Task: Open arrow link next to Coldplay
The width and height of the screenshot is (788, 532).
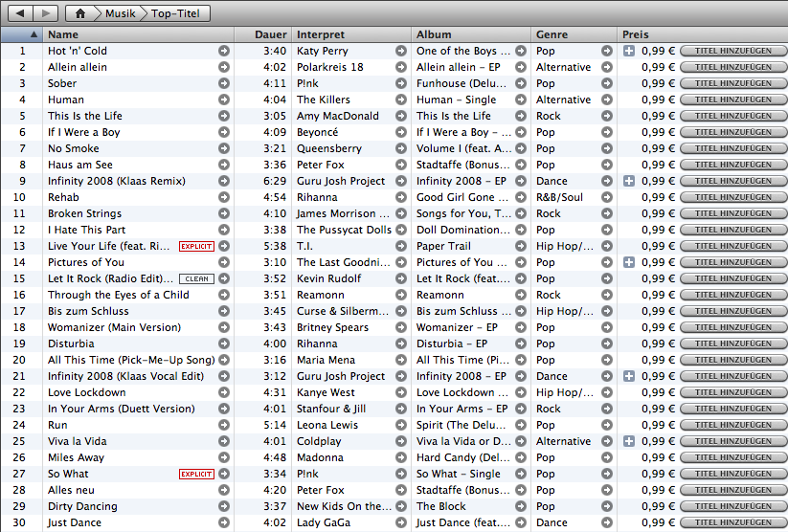Action: pyautogui.click(x=401, y=441)
